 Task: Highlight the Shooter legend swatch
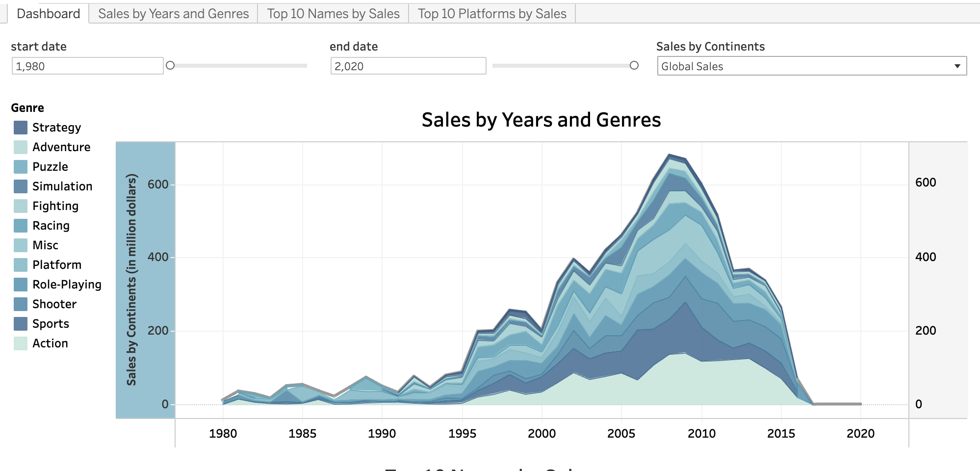click(21, 304)
